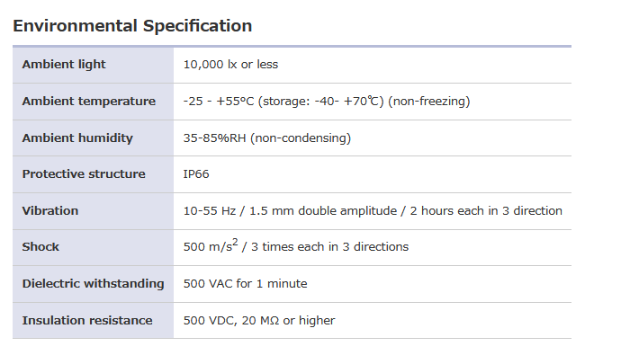Click the Environmental Specification heading
Image resolution: width=630 pixels, height=364 pixels.
point(132,26)
